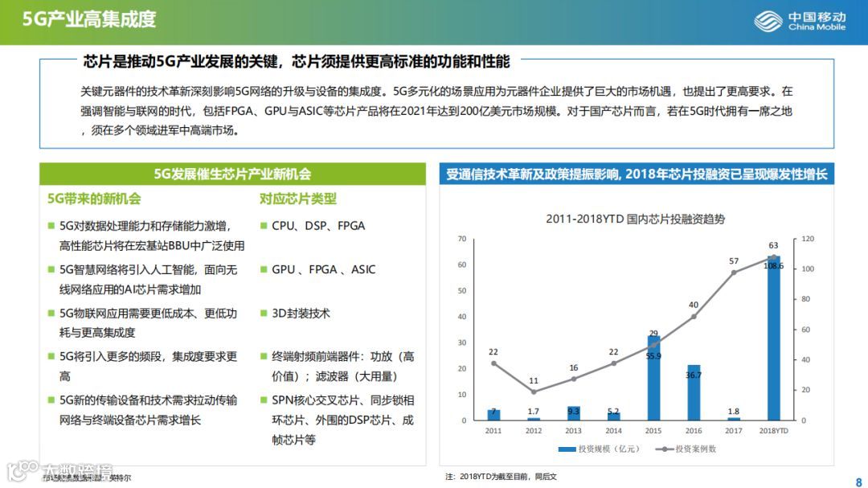Click the data label "1.8" above the 2017 bar
The image size is (868, 488).
734,412
